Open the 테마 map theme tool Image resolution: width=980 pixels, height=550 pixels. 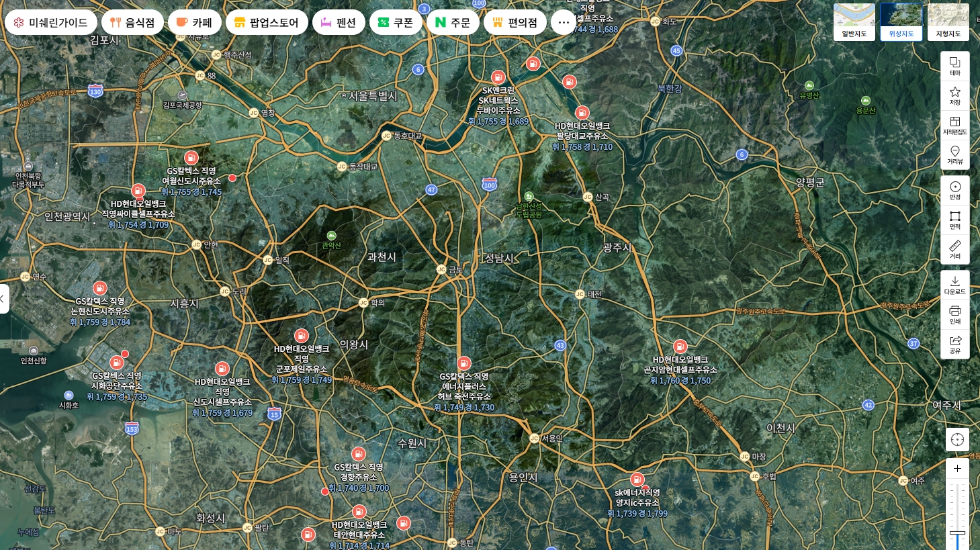point(955,66)
